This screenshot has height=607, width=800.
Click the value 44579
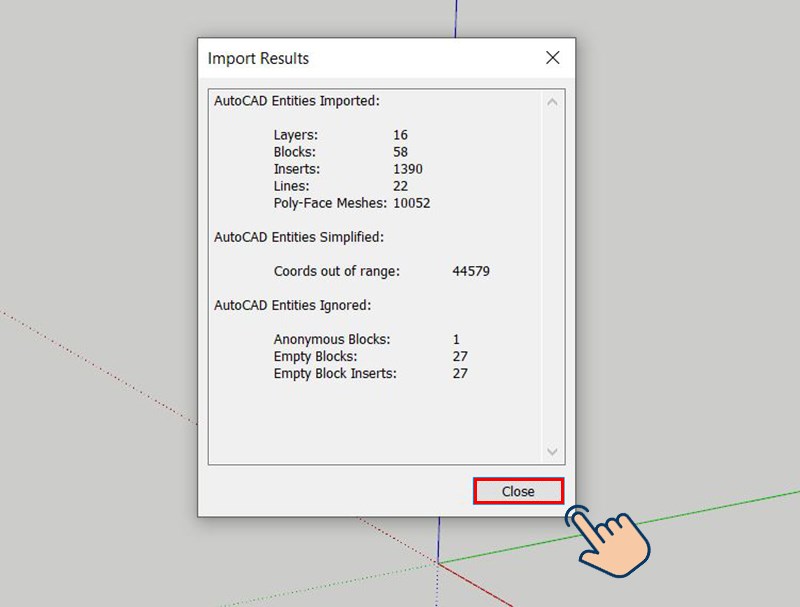[471, 271]
